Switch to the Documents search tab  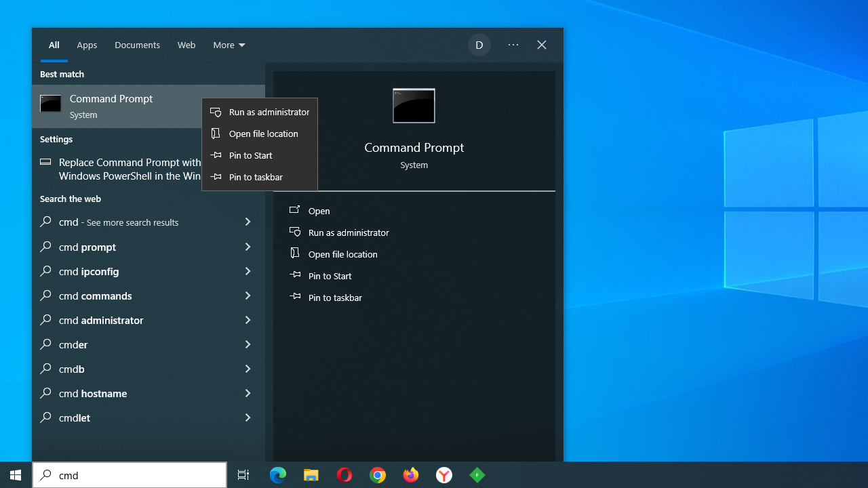click(x=137, y=45)
